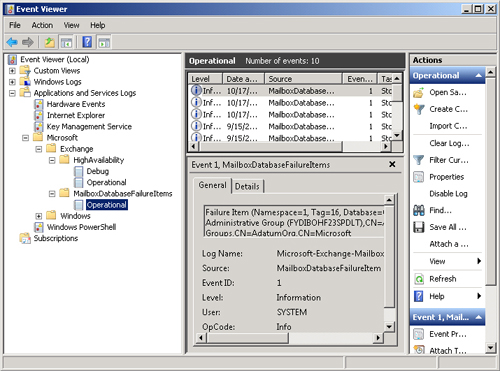Collapse the Operational actions section header

click(479, 76)
